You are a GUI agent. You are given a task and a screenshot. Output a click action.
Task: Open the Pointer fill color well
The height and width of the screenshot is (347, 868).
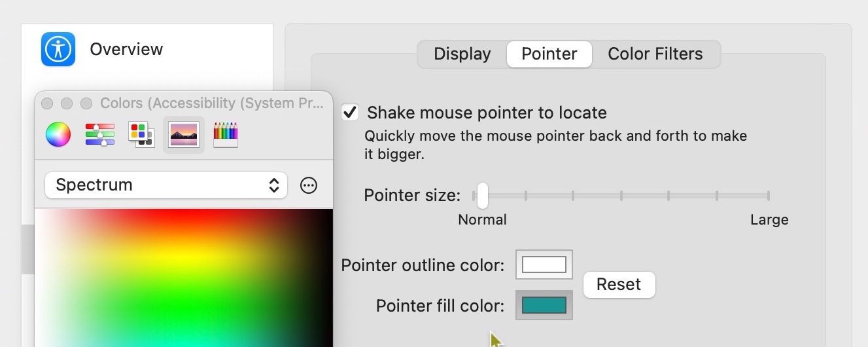coord(544,305)
